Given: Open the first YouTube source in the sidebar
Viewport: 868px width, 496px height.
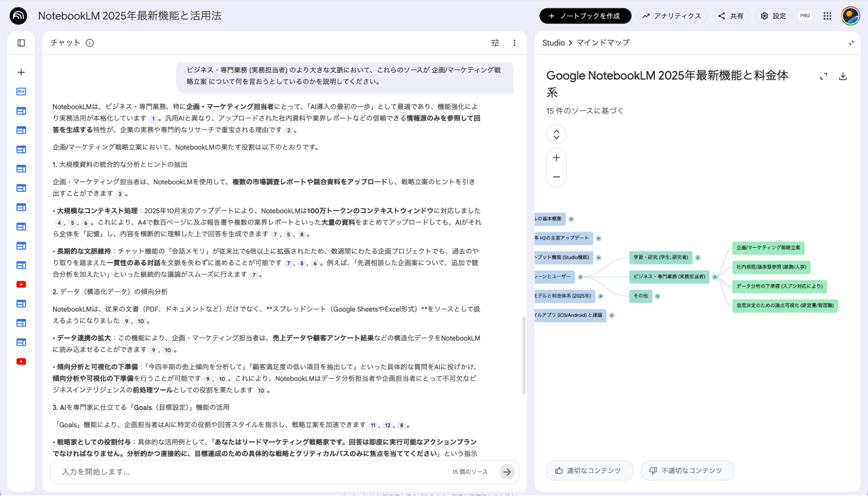Looking at the screenshot, I should pos(20,284).
